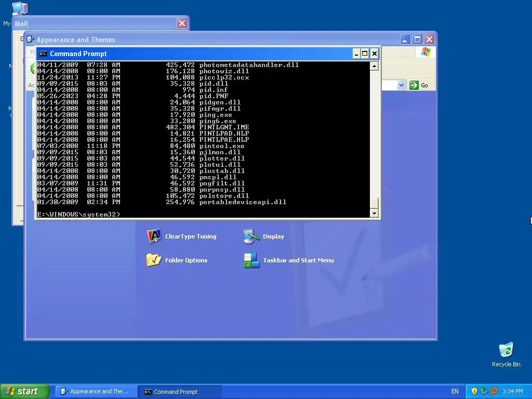Click the Command Prompt scrollbar thumb
Viewport: 532px width, 399px height.
[x=374, y=203]
